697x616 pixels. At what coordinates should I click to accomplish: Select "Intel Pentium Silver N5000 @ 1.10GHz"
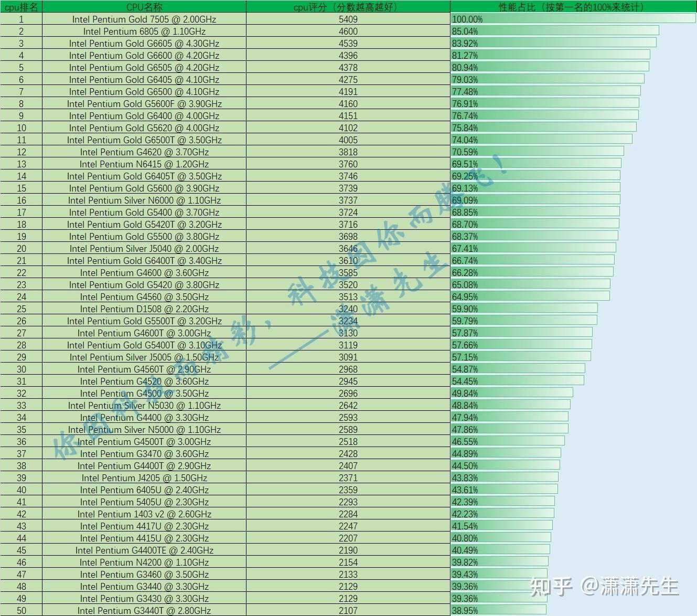(x=144, y=429)
